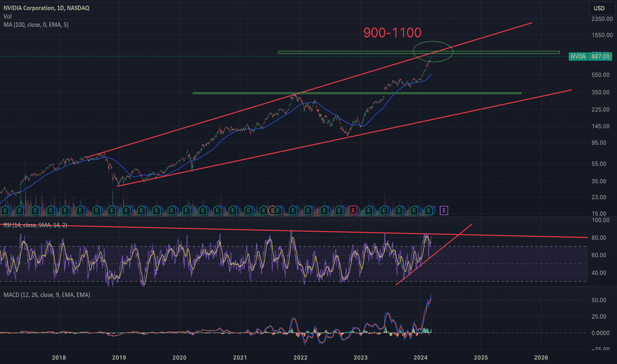The image size is (617, 364).
Task: Click the purple upcoming earnings marker
Action: (x=444, y=210)
